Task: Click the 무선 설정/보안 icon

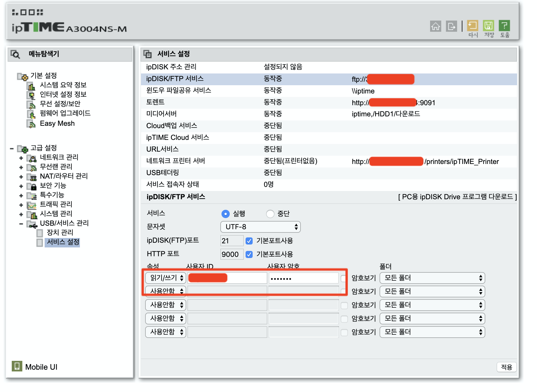Action: [x=31, y=104]
